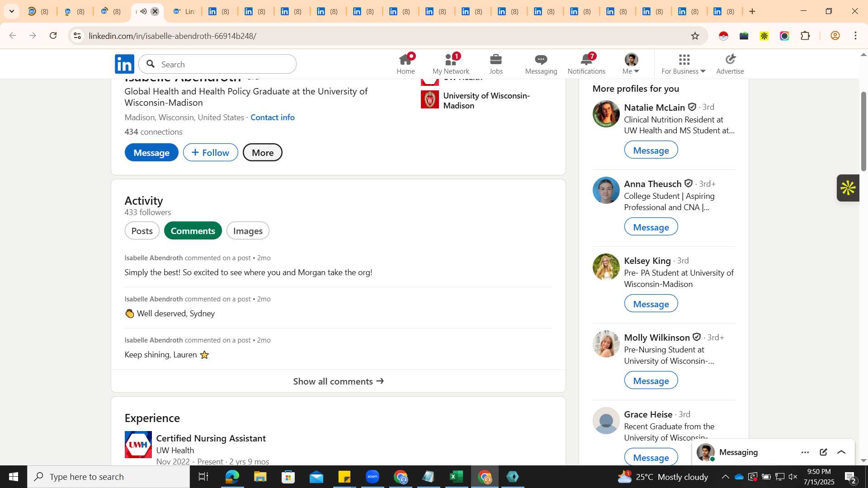Open Zoom in the taskbar
Screen dimensions: 868x488
click(373, 477)
